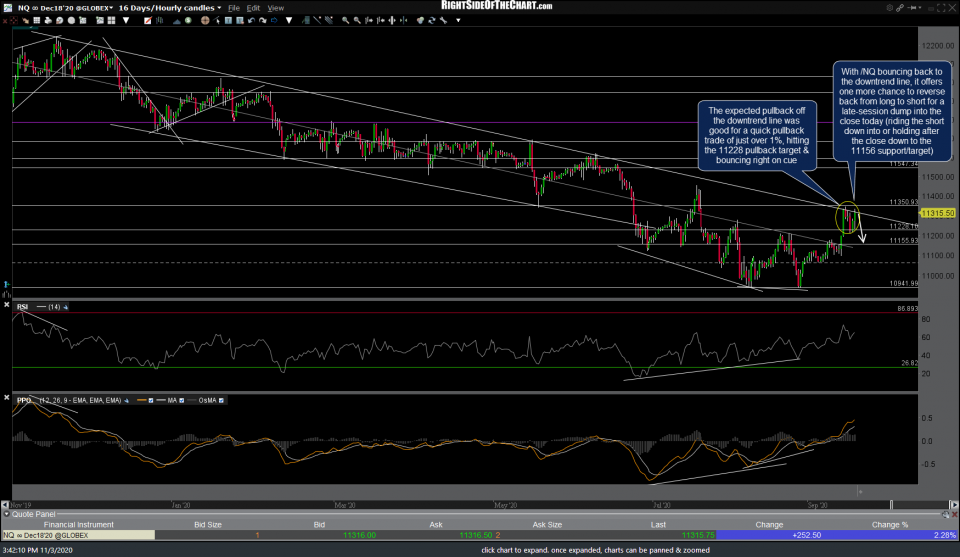
Task: Click the blue mountain area chart icon
Action: pos(176,20)
